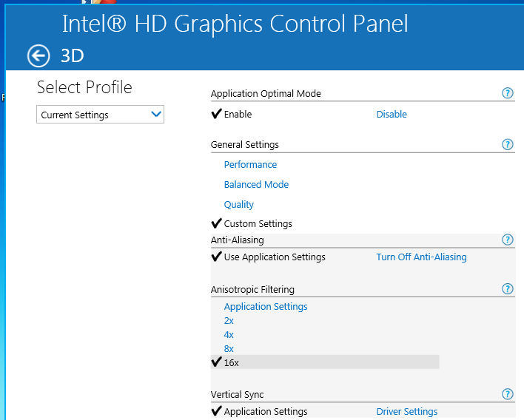Click the Application Optimal Mode heading text
Viewport: 524px width, 420px height.
click(266, 93)
